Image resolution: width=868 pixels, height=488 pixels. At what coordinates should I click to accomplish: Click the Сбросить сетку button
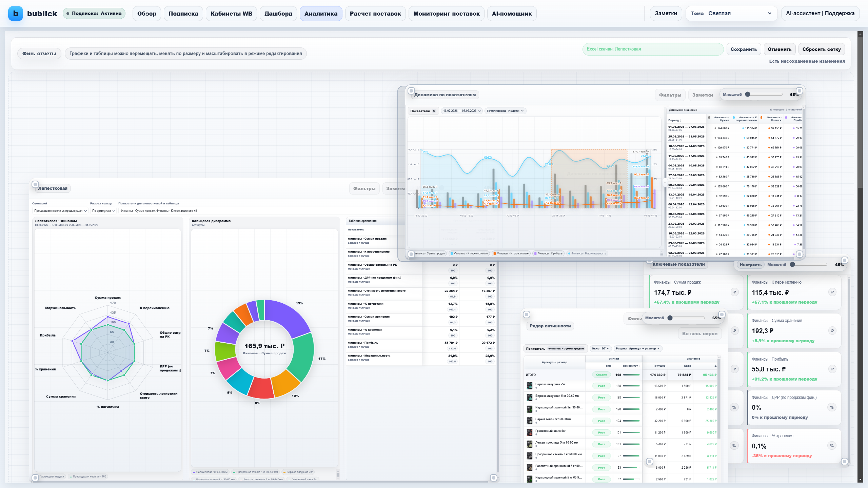click(x=821, y=49)
